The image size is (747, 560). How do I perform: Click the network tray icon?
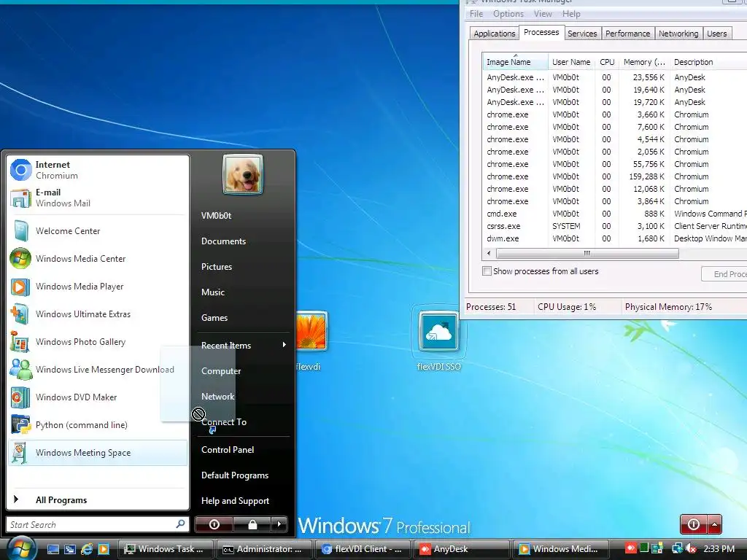(x=677, y=548)
